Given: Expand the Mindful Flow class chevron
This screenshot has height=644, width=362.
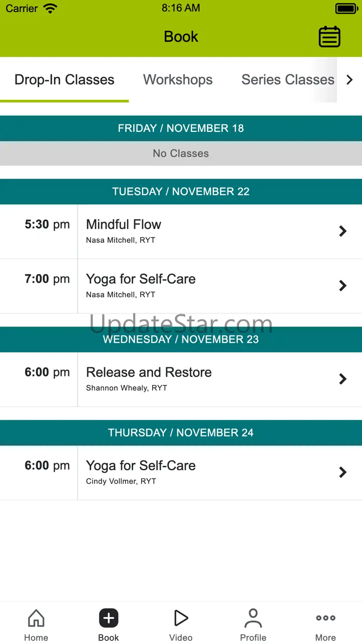Looking at the screenshot, I should pos(343,231).
